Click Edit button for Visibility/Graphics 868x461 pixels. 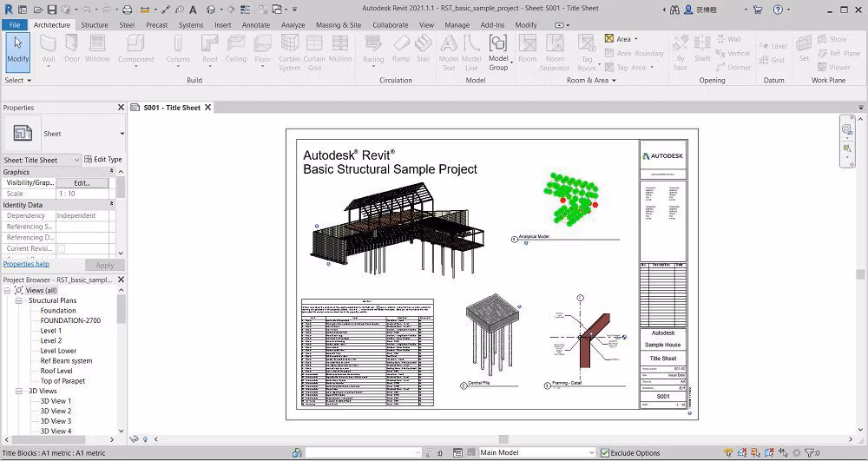tap(82, 182)
